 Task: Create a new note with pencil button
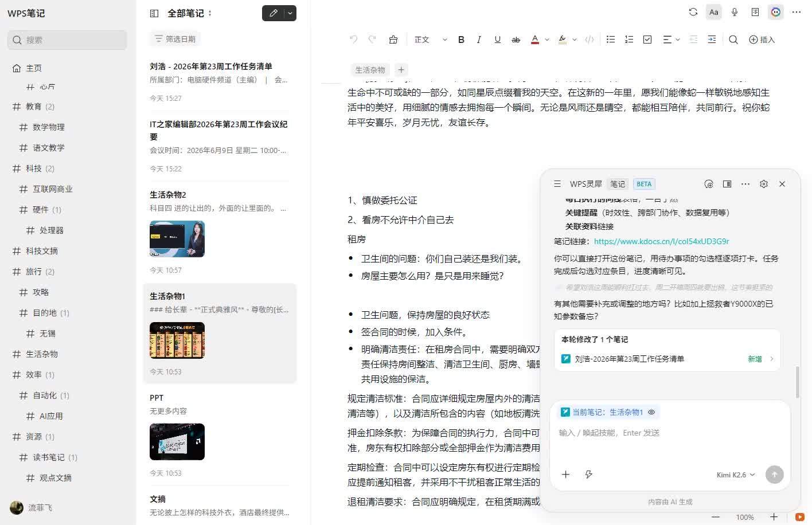click(x=274, y=13)
